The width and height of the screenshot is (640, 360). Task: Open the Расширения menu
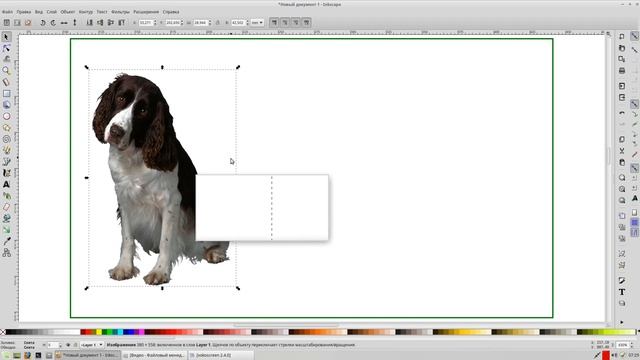[x=146, y=12]
